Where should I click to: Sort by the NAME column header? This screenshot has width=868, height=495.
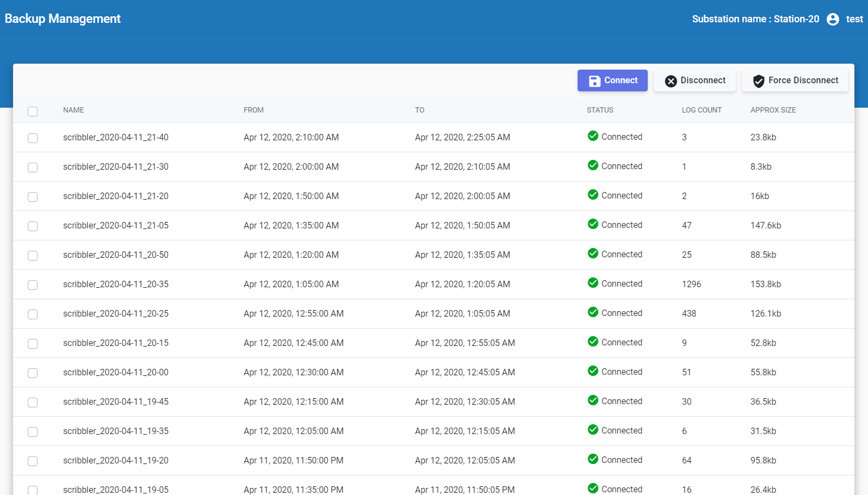pos(73,110)
